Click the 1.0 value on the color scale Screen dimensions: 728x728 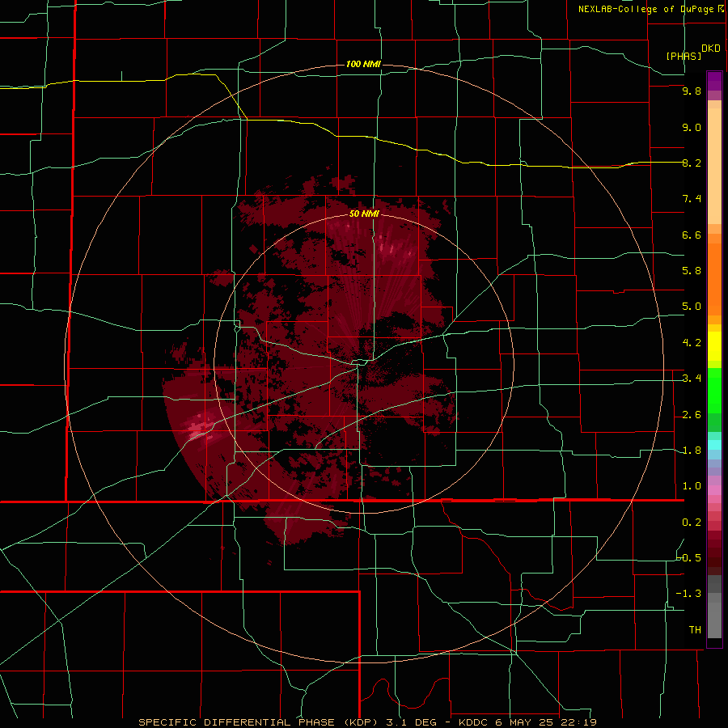692,486
